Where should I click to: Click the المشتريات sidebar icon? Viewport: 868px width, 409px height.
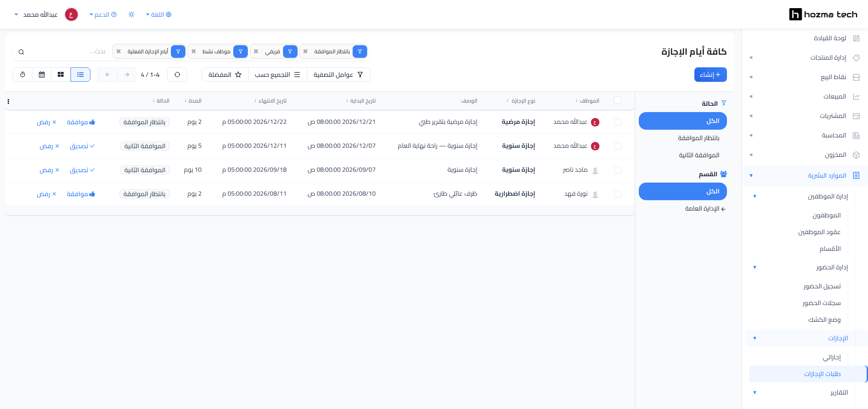[856, 116]
